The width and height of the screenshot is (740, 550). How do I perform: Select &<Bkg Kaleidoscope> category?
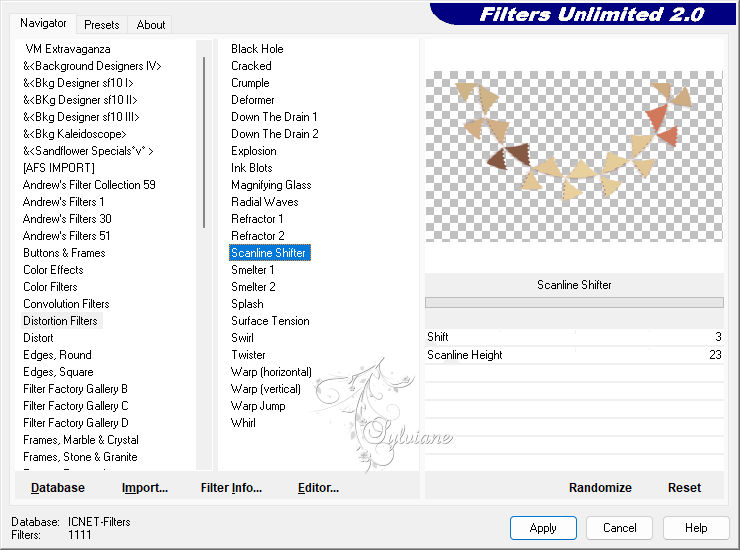click(75, 134)
